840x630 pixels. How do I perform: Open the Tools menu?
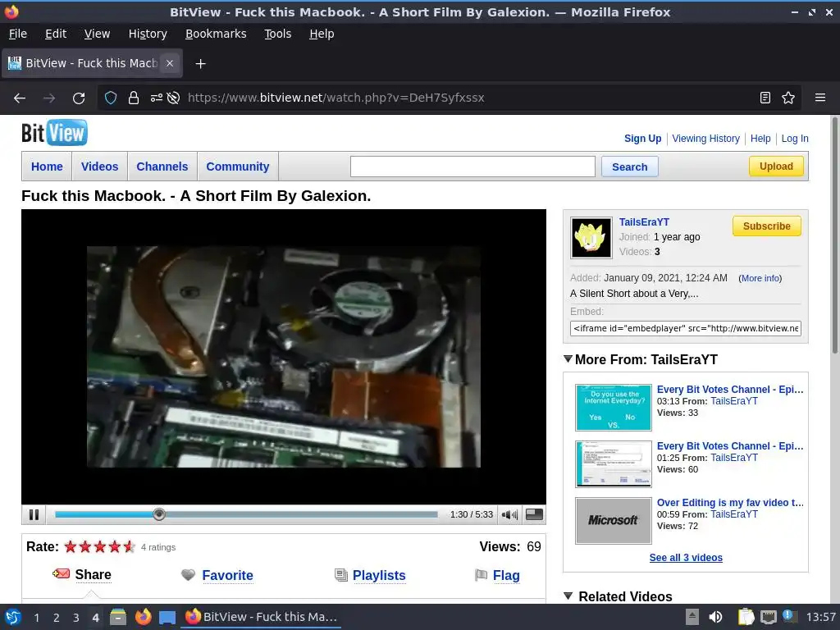[277, 34]
